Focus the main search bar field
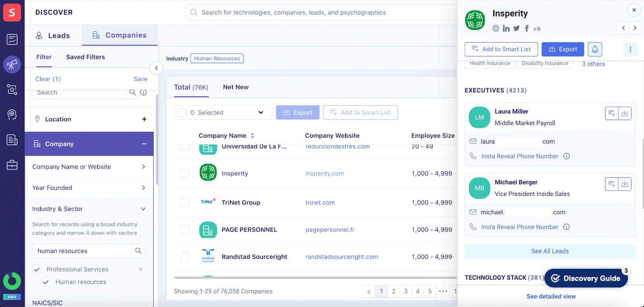The image size is (644, 307). [x=321, y=12]
